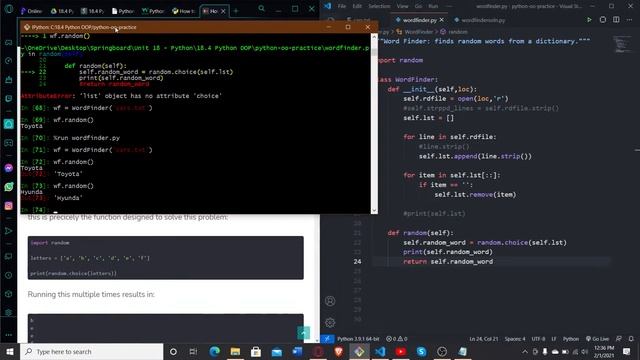Viewport: 640px width, 360px height.
Task: Switch to the Online browser tab
Action: pyautogui.click(x=31, y=11)
